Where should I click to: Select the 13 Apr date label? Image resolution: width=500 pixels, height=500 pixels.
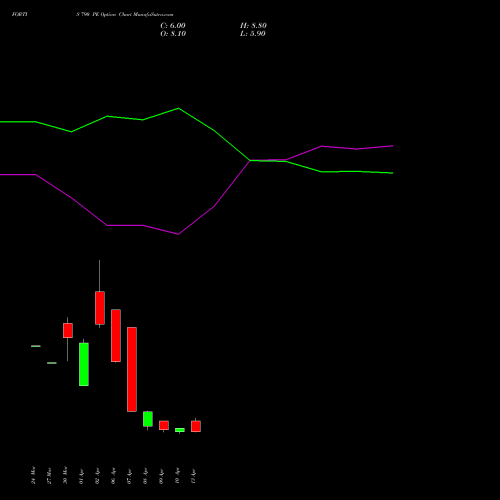[193, 476]
